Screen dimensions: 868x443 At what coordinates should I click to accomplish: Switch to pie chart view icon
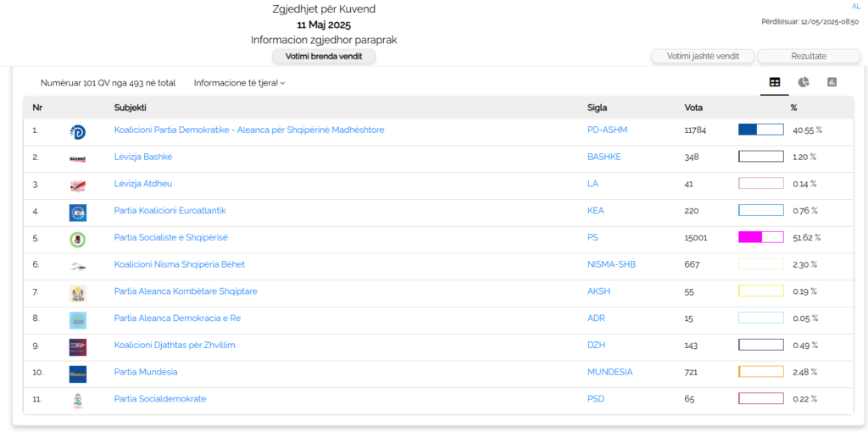point(804,82)
